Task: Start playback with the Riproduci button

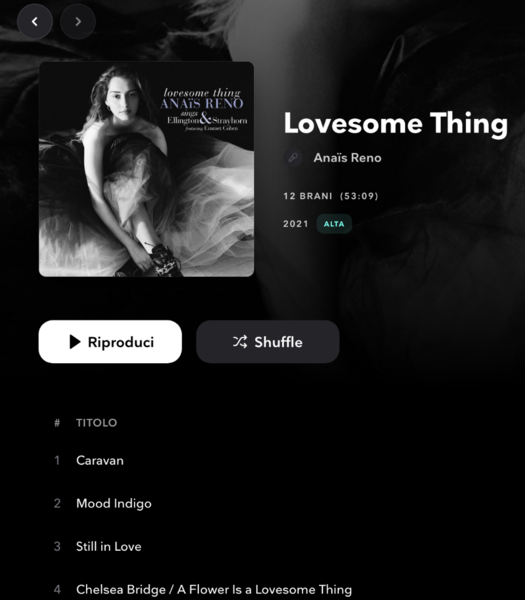Action: point(110,342)
